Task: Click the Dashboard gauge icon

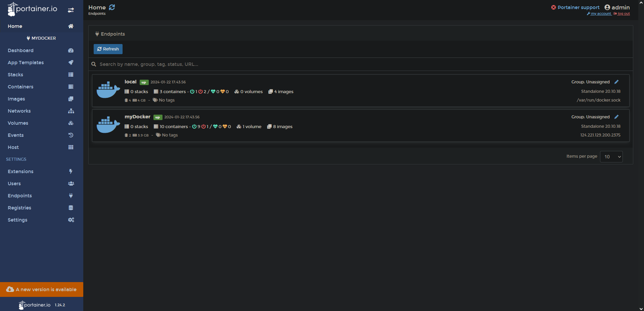Action: pyautogui.click(x=71, y=50)
